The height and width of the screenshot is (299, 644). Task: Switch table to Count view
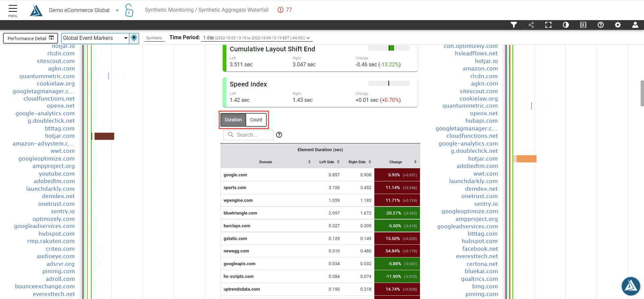pos(256,120)
